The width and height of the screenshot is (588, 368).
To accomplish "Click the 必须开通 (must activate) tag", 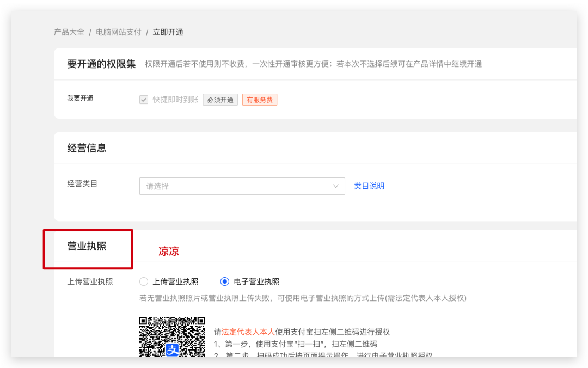I will (220, 100).
